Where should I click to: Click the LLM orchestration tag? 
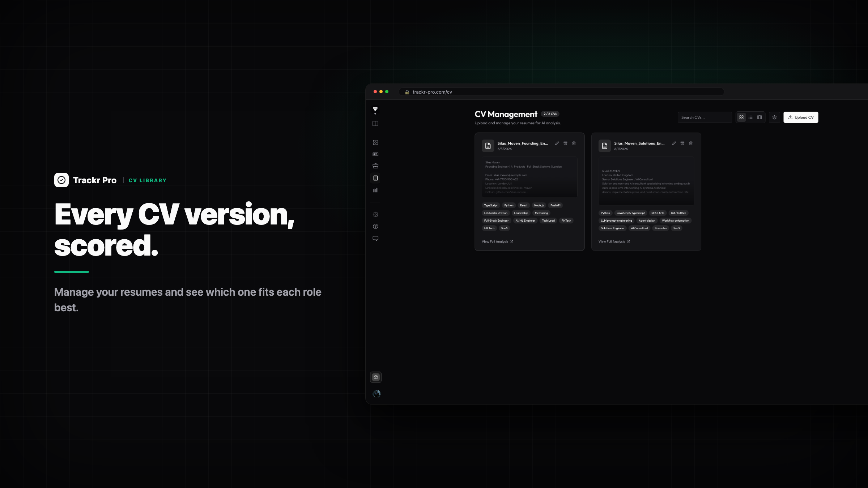pos(496,213)
